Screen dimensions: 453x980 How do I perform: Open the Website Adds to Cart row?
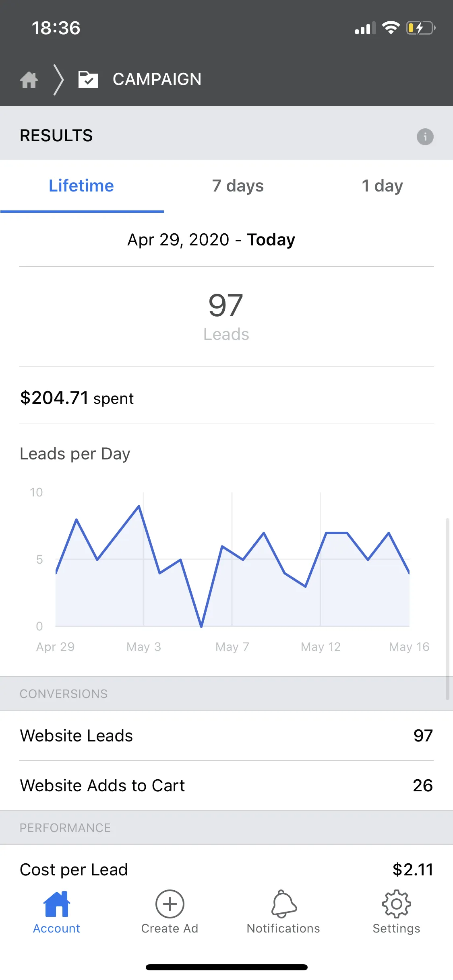226,786
